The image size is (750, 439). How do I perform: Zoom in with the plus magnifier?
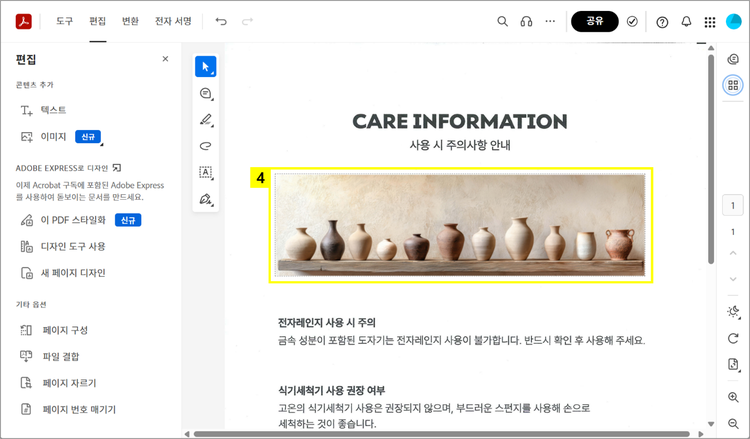point(733,397)
